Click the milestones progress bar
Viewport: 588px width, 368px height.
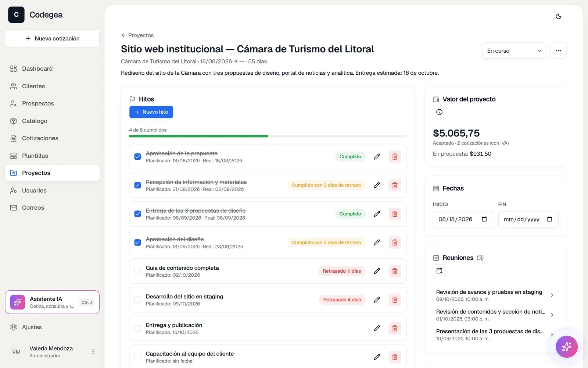tap(268, 136)
